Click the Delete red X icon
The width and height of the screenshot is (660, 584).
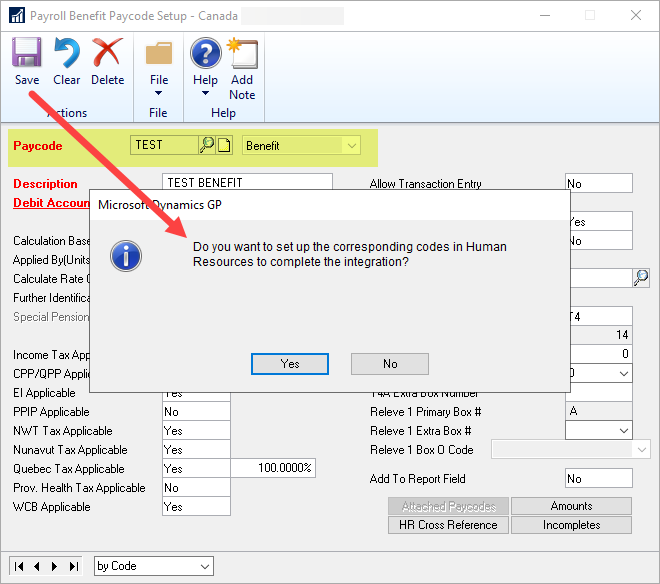coord(107,54)
